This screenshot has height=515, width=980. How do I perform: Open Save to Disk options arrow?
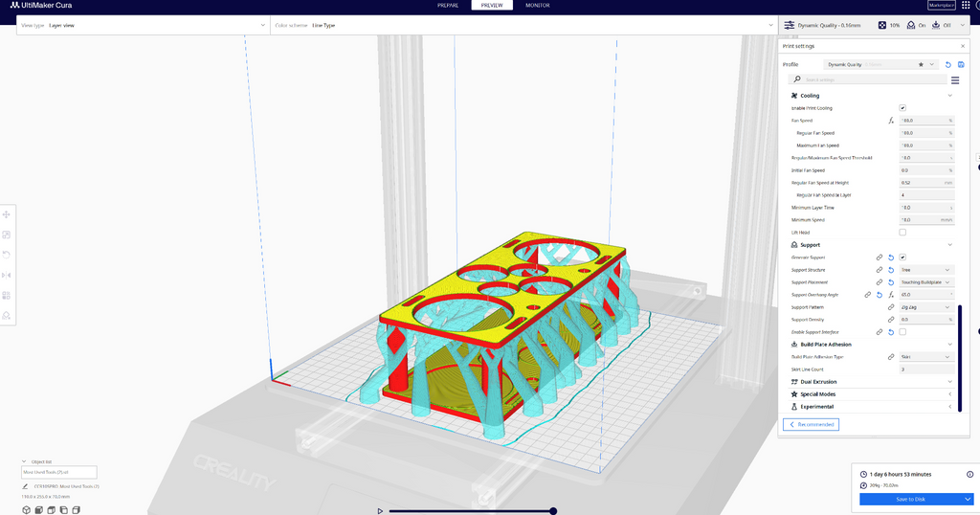(x=968, y=500)
